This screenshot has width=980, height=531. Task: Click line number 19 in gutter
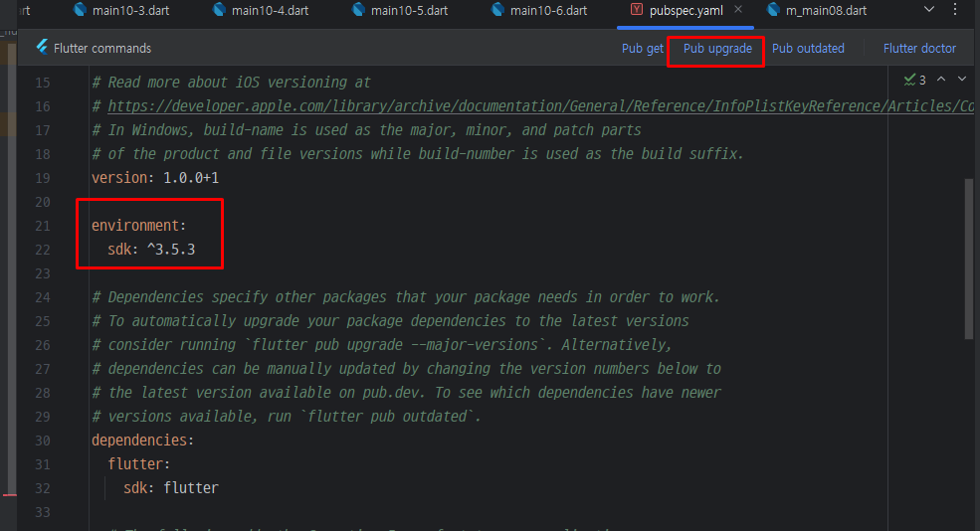(43, 178)
